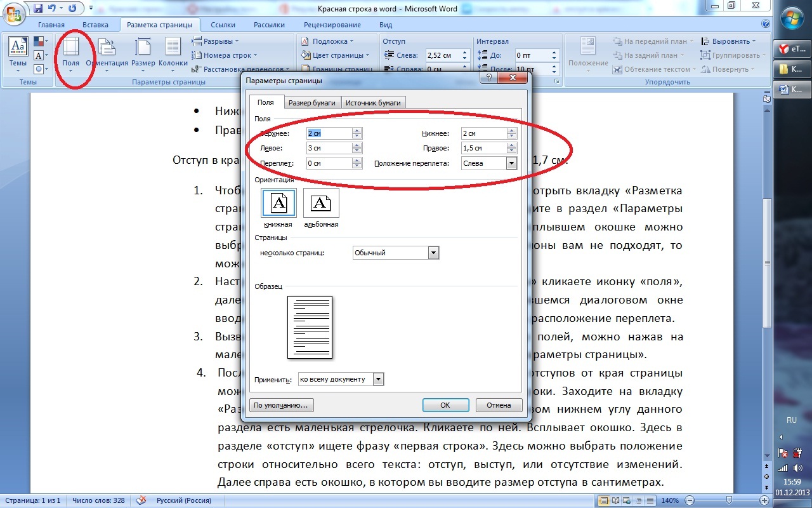This screenshot has width=812, height=508.
Task: Undo the last action in toolbar
Action: coord(53,8)
